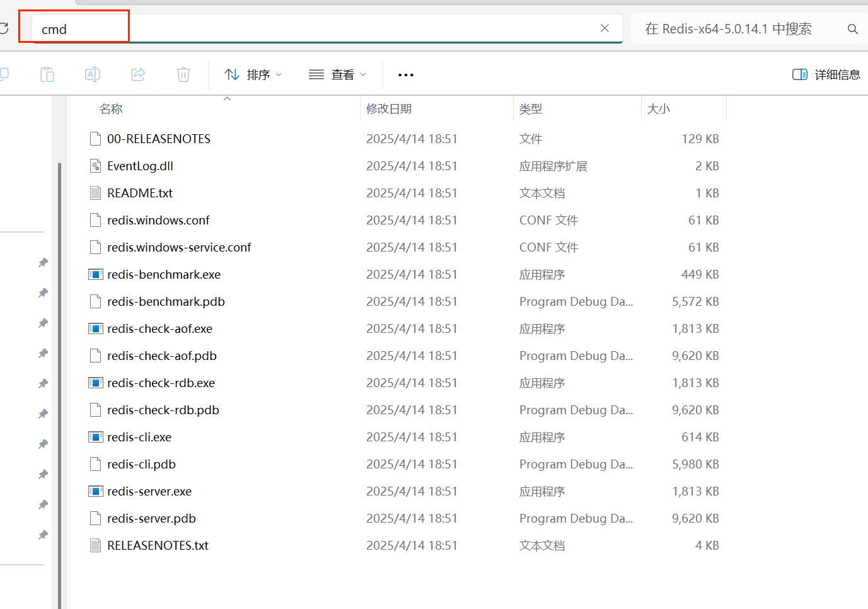Click the search magnifier icon
Screen dimensions: 868x609
pyautogui.click(x=852, y=29)
